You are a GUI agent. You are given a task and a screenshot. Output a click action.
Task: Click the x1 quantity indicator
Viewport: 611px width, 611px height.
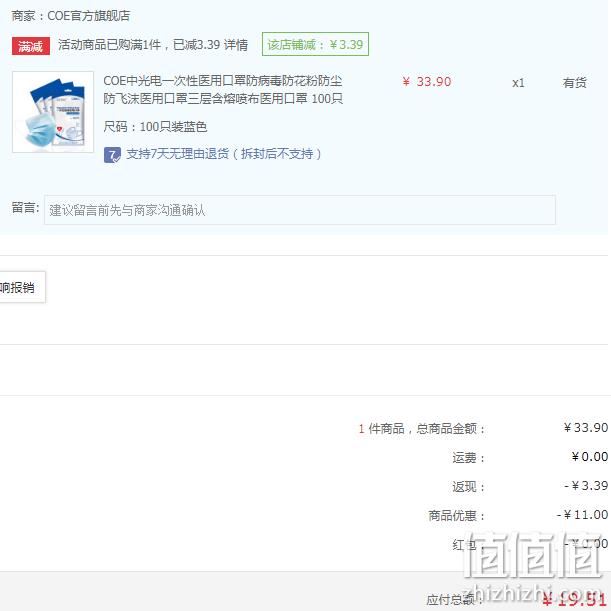click(x=518, y=83)
